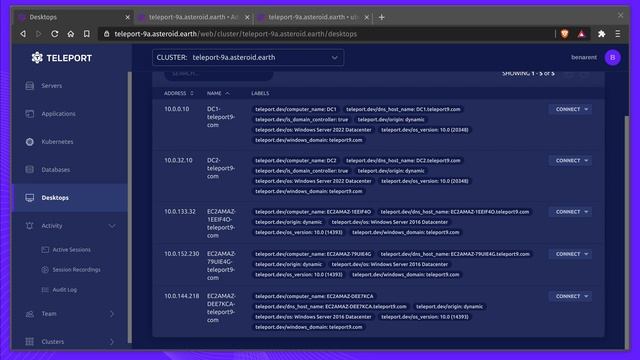
Task: Open Active Sessions page
Action: pyautogui.click(x=71, y=249)
